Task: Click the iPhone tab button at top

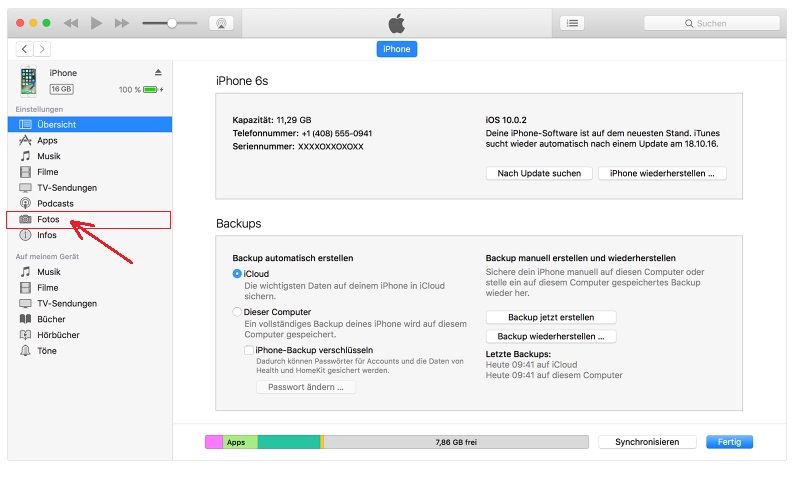Action: (x=396, y=49)
